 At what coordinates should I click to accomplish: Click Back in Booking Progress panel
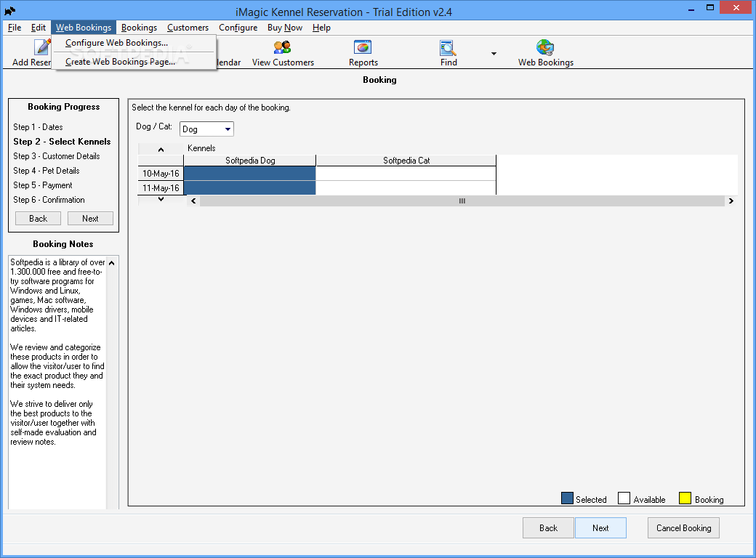point(38,218)
